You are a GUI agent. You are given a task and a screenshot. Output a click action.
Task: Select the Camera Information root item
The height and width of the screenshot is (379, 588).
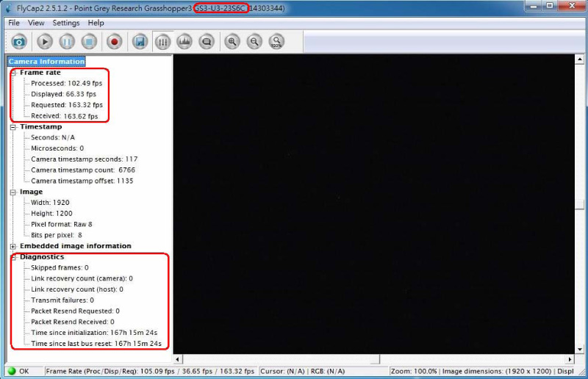pyautogui.click(x=46, y=62)
